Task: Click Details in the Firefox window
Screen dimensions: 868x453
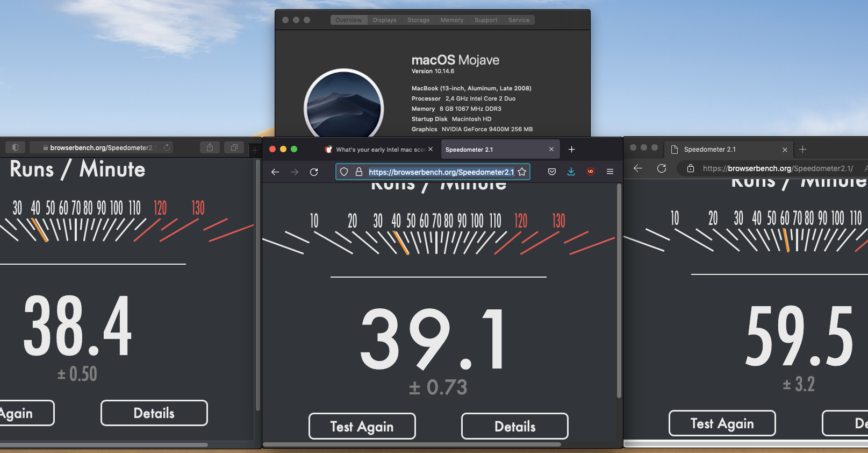Action: 515,426
